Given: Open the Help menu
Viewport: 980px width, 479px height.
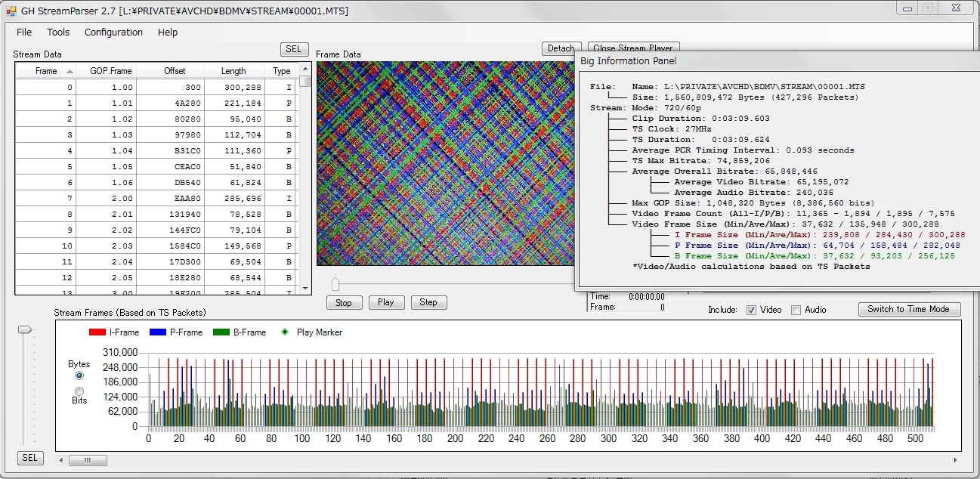Looking at the screenshot, I should 168,32.
